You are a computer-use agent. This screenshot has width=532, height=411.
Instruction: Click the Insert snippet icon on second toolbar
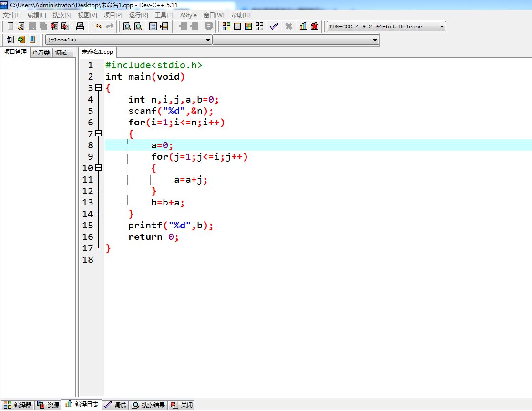[x=10, y=40]
